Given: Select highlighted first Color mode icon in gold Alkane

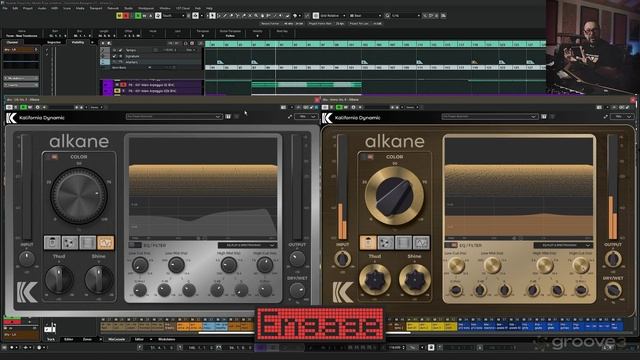Looking at the screenshot, I should 368,242.
